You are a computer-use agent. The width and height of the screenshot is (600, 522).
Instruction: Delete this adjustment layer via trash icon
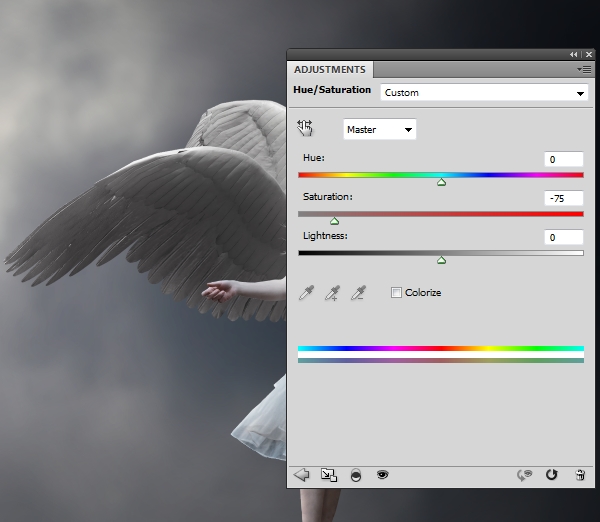579,475
